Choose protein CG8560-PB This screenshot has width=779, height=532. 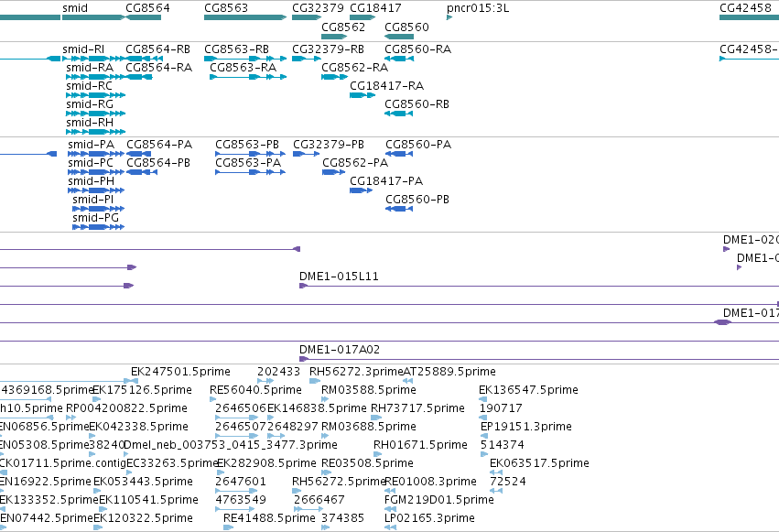pyautogui.click(x=417, y=200)
